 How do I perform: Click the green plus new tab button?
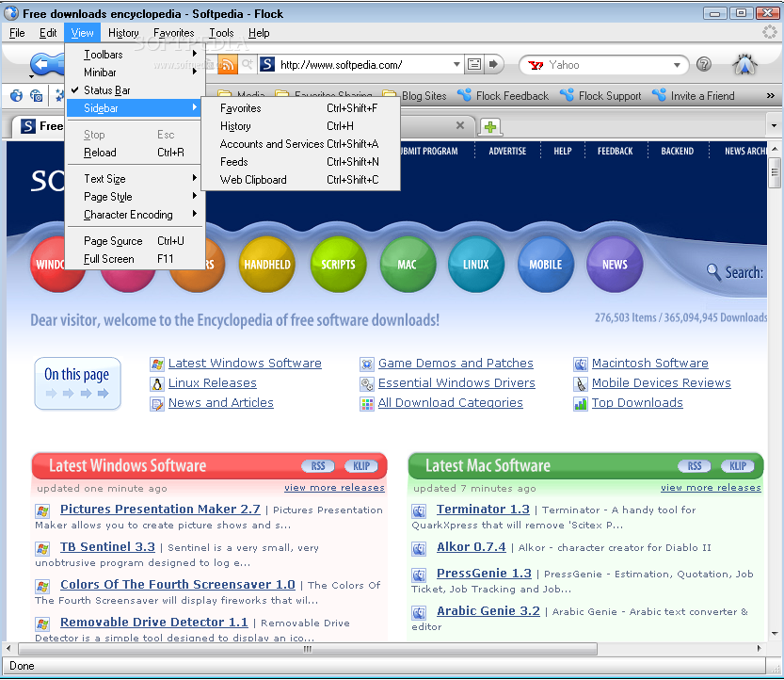tap(490, 127)
